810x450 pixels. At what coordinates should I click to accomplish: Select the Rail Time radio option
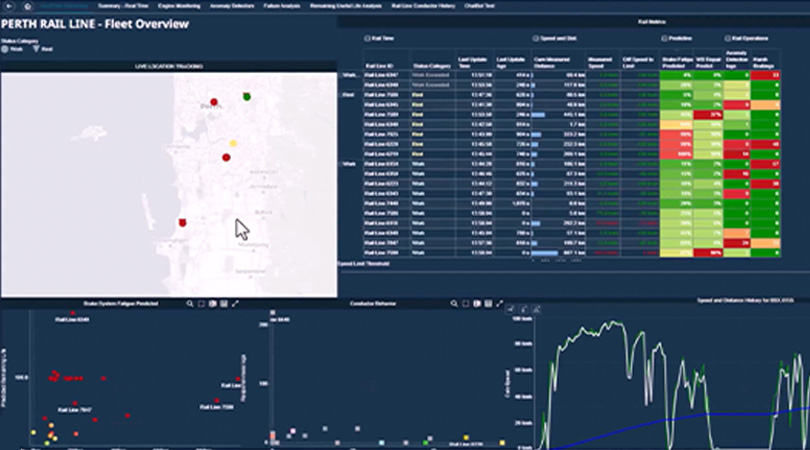[x=367, y=38]
